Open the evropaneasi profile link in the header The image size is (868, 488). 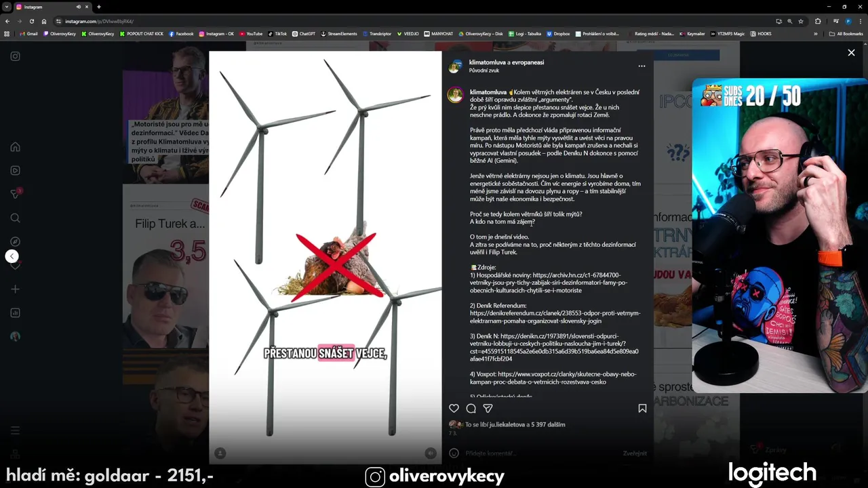[528, 62]
